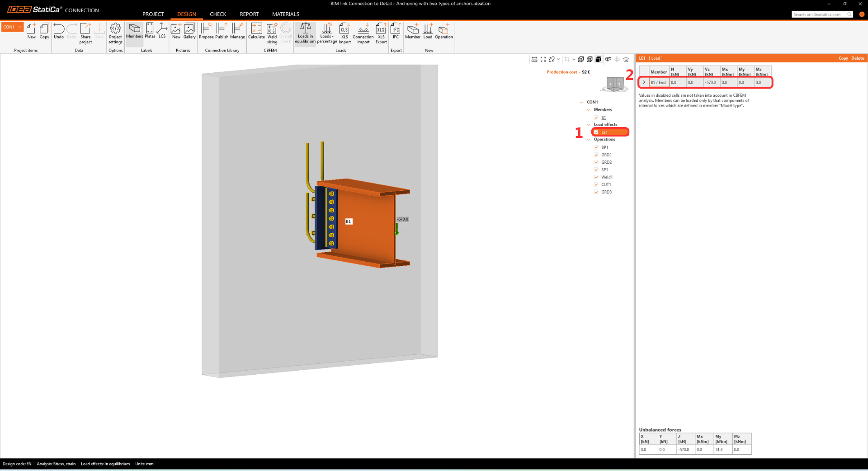
Task: Uncheck the LE1 load effect checkbox
Action: coord(596,132)
